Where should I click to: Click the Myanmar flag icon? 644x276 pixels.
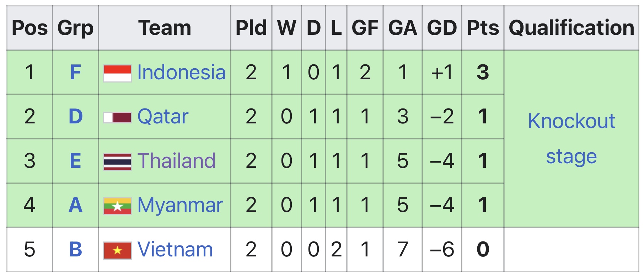pos(117,206)
